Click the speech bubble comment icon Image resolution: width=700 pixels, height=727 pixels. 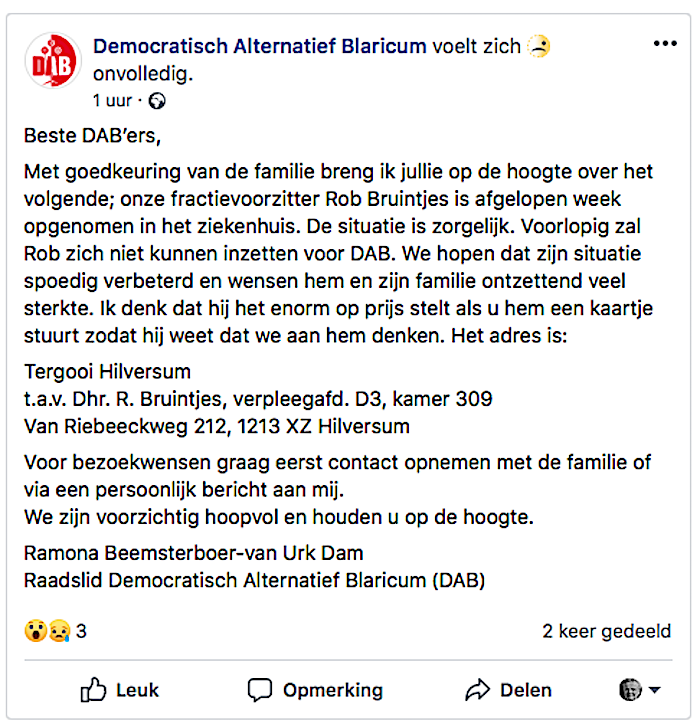[259, 690]
